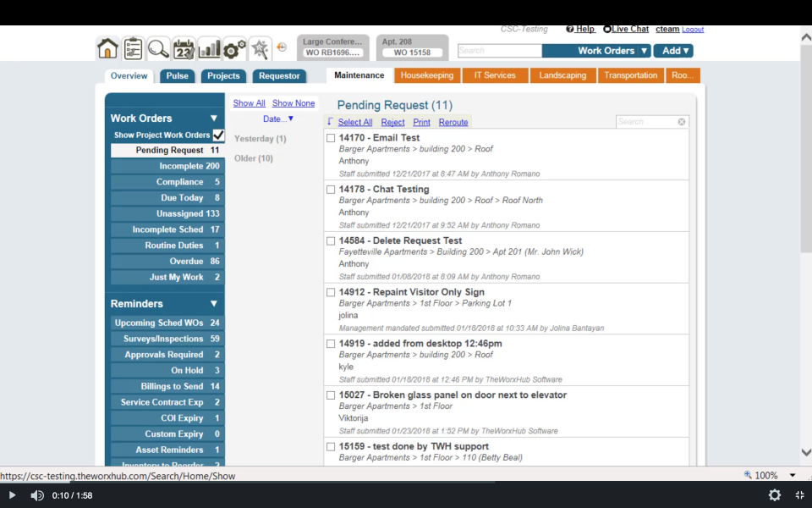Image resolution: width=812 pixels, height=508 pixels.
Task: Click the page scrollbar up arrow
Action: (x=806, y=37)
